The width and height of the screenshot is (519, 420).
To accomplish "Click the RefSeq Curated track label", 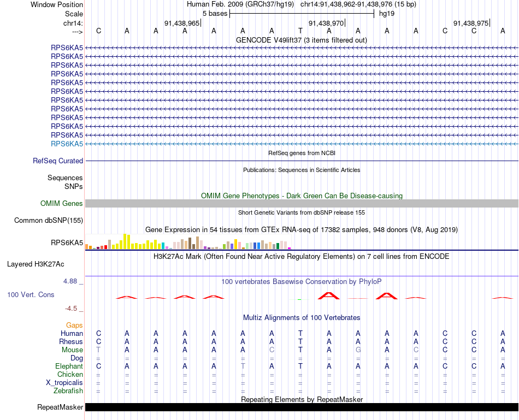I will (x=58, y=161).
